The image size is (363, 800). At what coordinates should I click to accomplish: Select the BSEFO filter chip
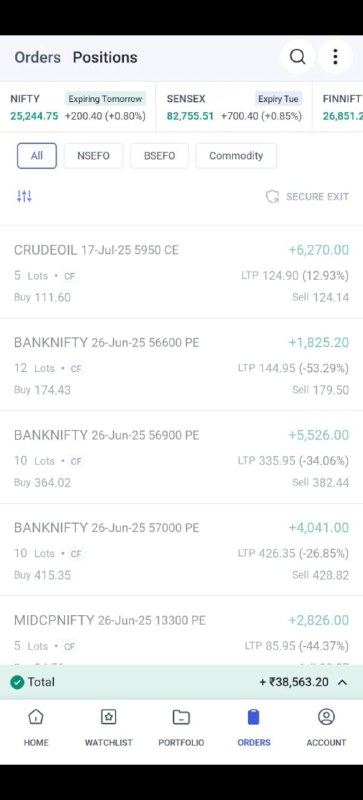(159, 156)
